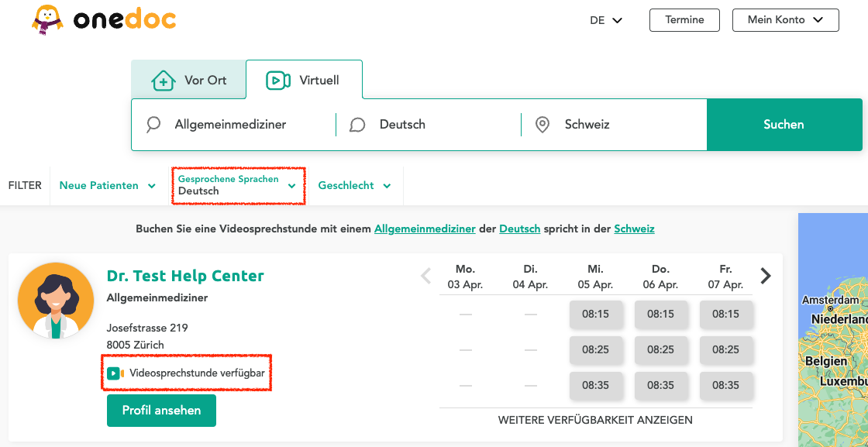Click the onedoc penguin logo
Image resolution: width=868 pixels, height=447 pixels.
coord(48,21)
